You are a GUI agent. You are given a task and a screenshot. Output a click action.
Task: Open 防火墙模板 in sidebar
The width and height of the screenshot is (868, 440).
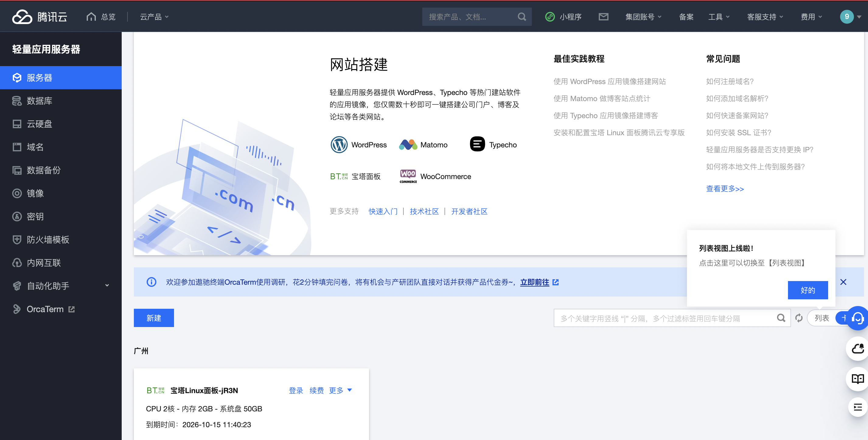61,239
